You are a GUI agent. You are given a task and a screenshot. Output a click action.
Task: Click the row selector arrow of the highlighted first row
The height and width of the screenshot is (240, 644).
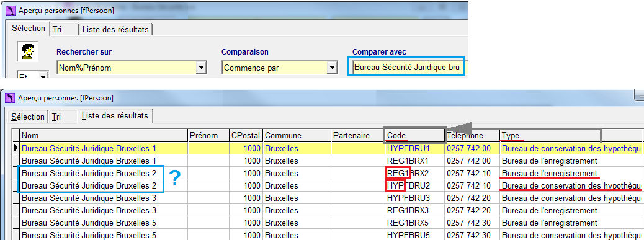[16, 148]
